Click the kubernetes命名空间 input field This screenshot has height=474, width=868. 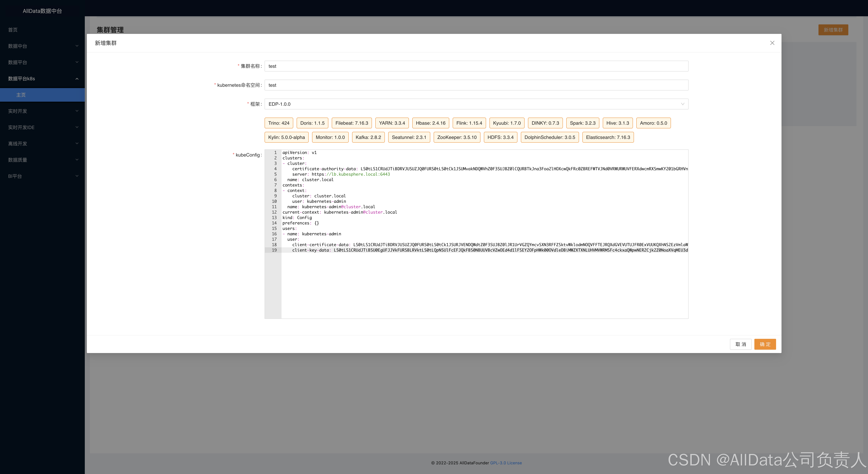click(476, 85)
